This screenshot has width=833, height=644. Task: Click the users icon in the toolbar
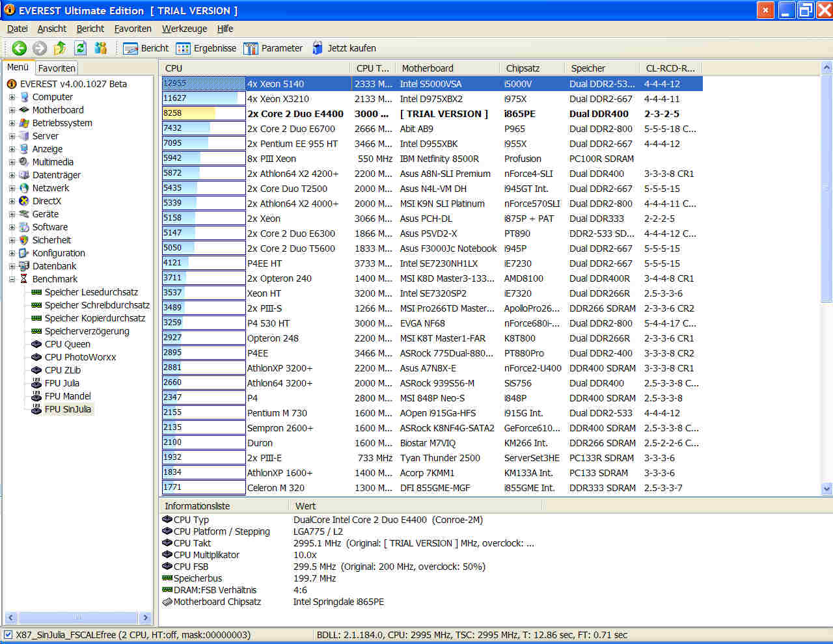(x=101, y=48)
